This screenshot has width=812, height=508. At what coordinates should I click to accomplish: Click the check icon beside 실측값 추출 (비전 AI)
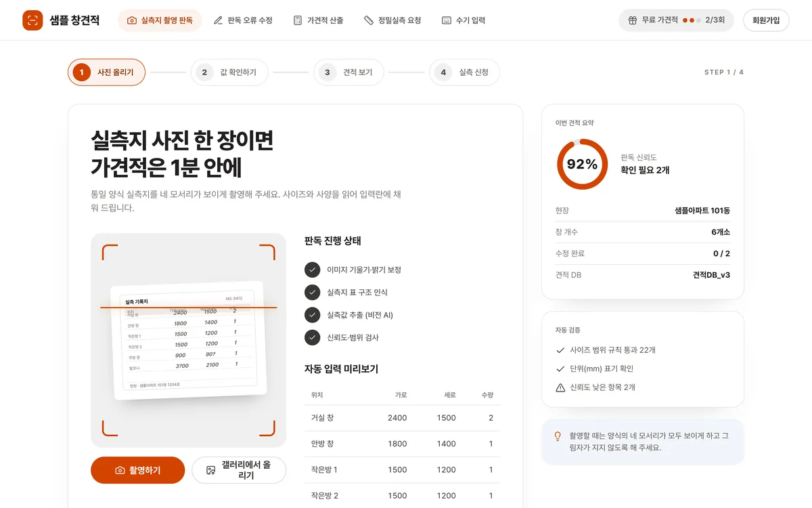(312, 315)
